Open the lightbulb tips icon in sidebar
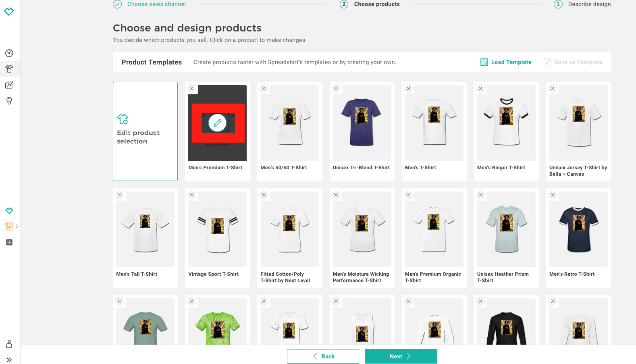 pos(9,101)
